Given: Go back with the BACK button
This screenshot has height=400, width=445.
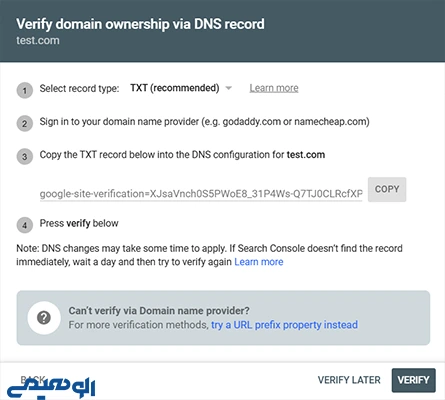Looking at the screenshot, I should pos(33,379).
